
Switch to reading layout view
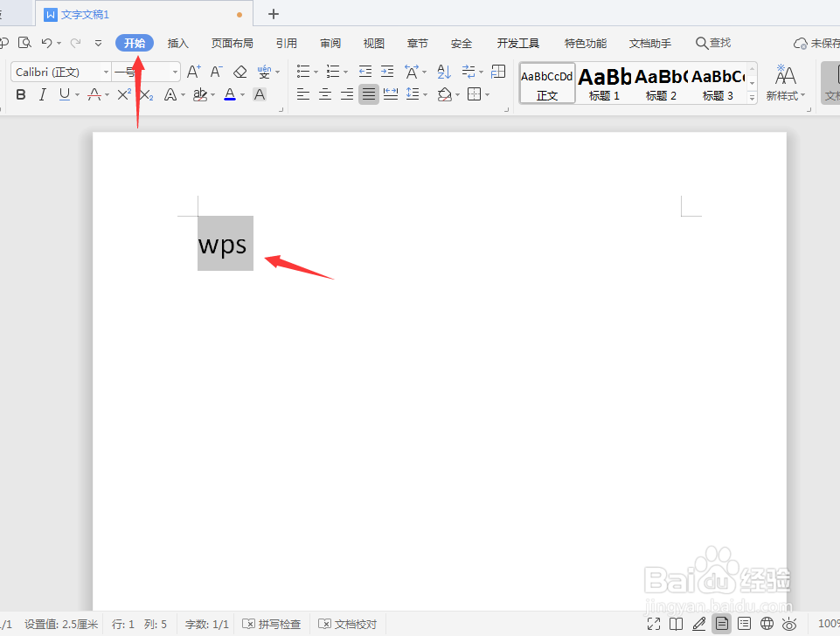pyautogui.click(x=676, y=624)
